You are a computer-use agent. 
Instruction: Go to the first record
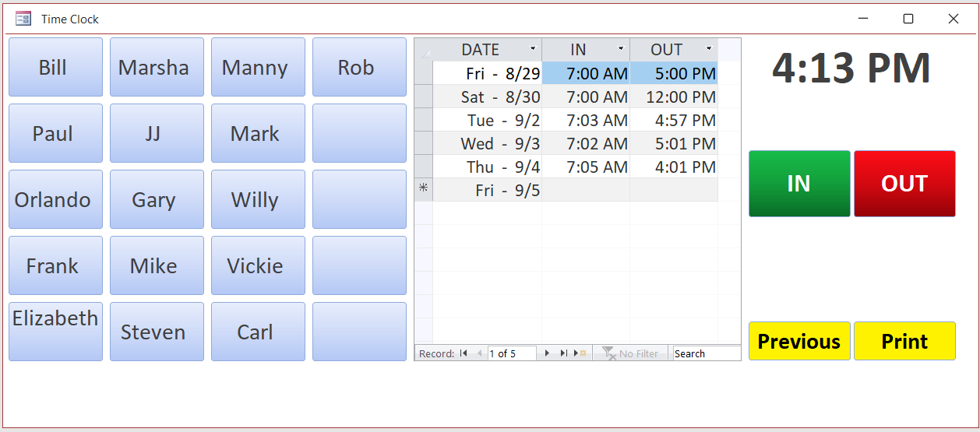coord(464,353)
